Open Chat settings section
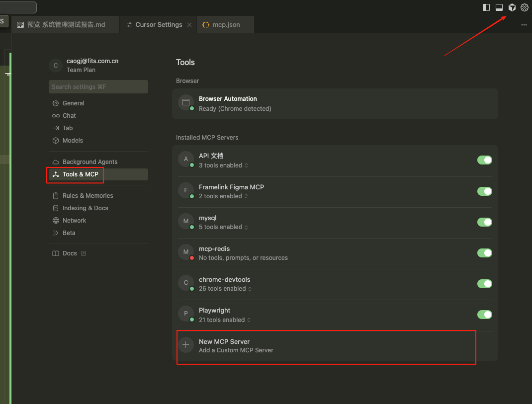This screenshot has height=404, width=532. click(98, 116)
